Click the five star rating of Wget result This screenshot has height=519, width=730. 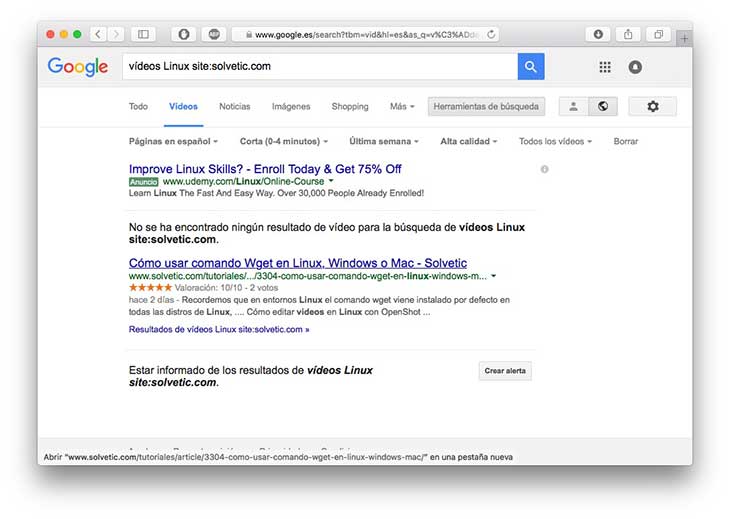pyautogui.click(x=150, y=288)
